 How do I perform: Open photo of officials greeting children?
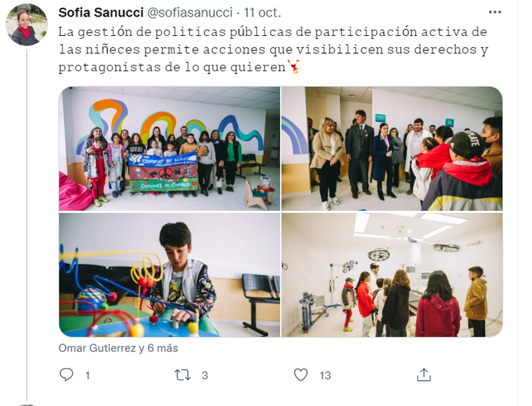coord(392,149)
